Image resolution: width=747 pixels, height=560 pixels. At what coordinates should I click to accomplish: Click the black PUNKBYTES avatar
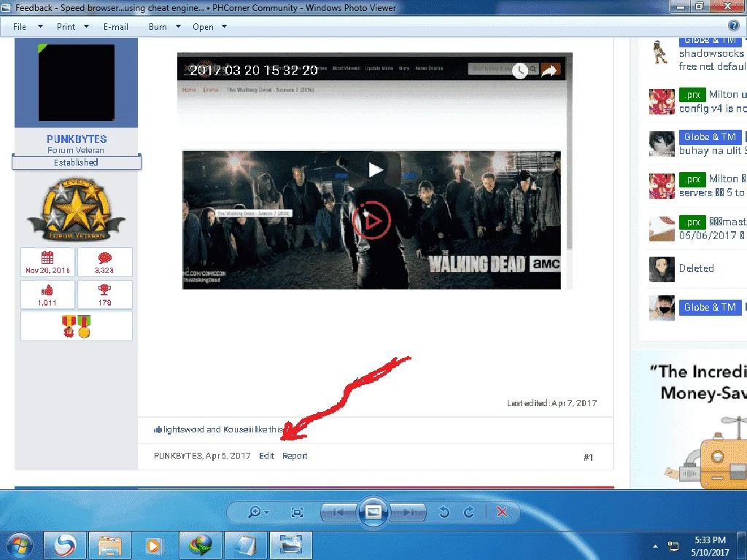point(76,83)
